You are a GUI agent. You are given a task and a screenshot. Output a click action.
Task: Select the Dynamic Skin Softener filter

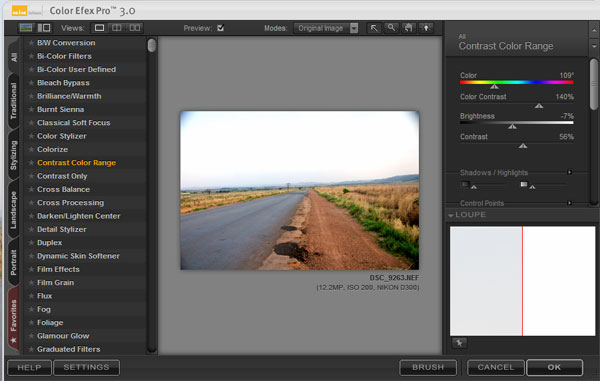pyautogui.click(x=78, y=256)
